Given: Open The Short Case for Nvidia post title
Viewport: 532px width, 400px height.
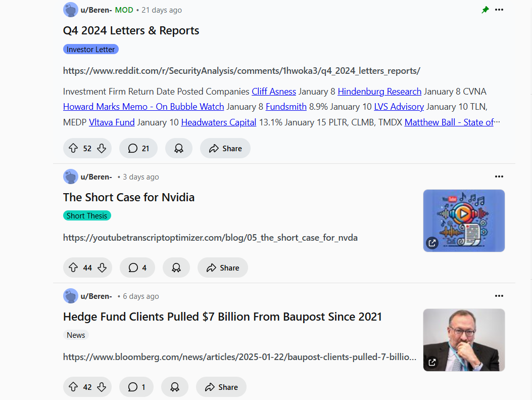Looking at the screenshot, I should [x=129, y=197].
